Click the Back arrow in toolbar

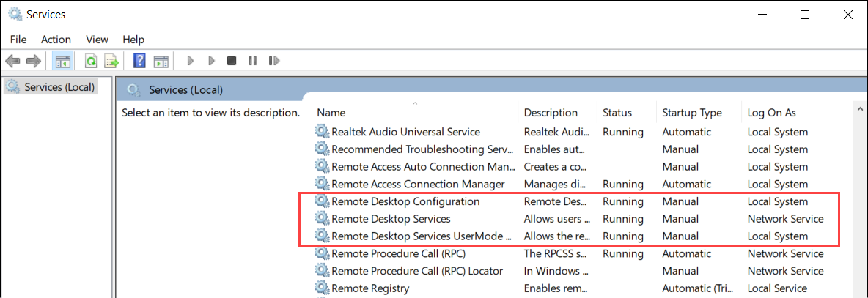point(12,61)
